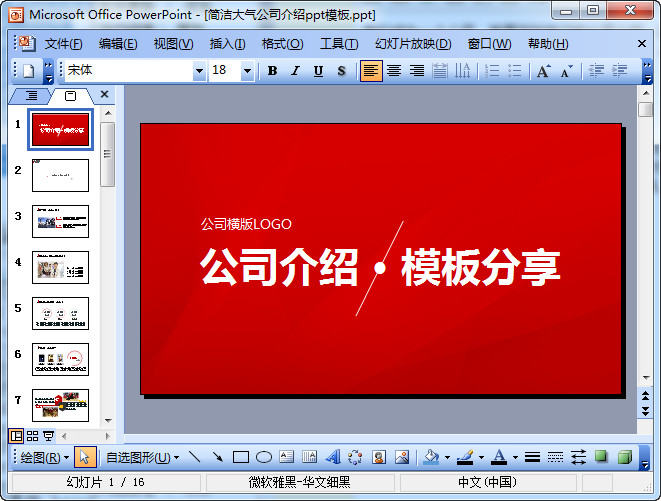Open the 绘图(R) drawing menu
The image size is (661, 501).
click(x=45, y=458)
